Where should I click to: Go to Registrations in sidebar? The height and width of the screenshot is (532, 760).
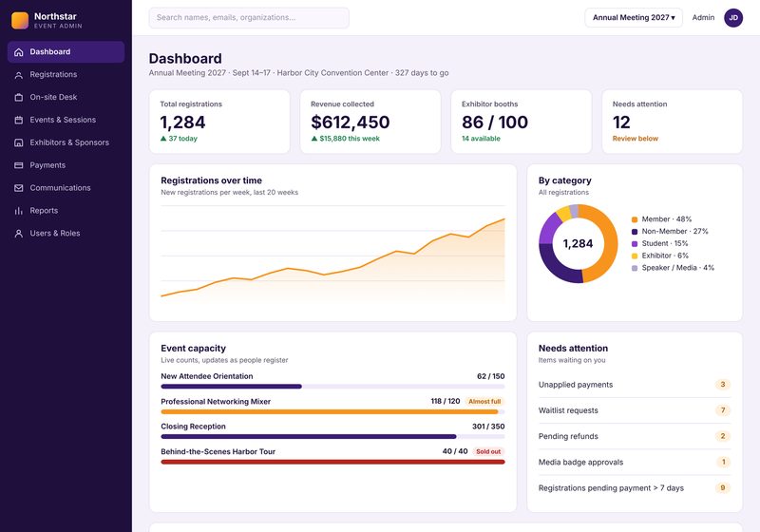coord(66,75)
